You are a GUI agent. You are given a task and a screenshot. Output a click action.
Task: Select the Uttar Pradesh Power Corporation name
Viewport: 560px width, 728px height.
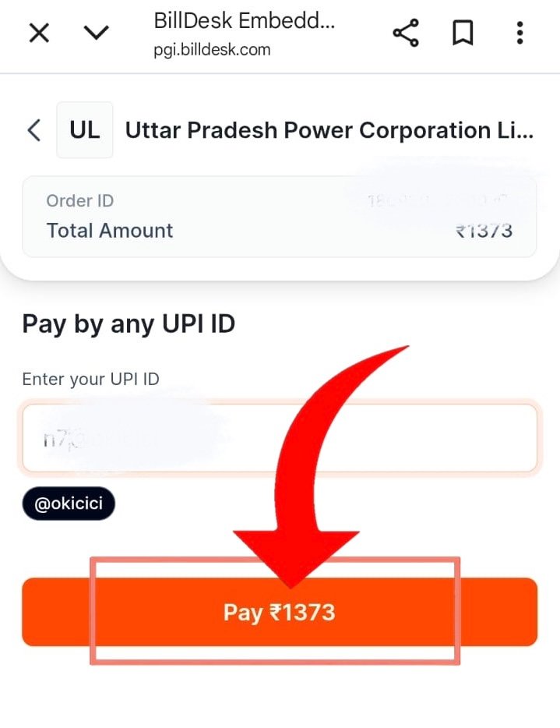point(329,130)
